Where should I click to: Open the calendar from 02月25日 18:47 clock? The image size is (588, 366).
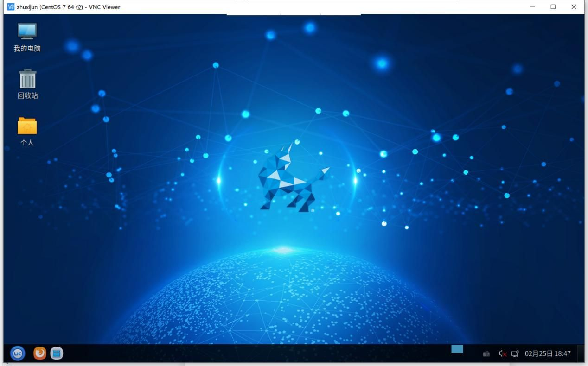click(x=548, y=354)
